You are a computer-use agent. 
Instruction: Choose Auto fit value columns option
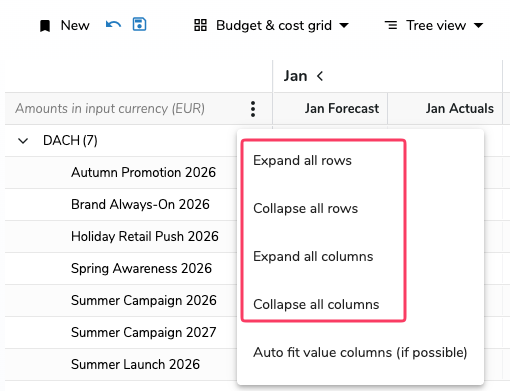pyautogui.click(x=360, y=352)
